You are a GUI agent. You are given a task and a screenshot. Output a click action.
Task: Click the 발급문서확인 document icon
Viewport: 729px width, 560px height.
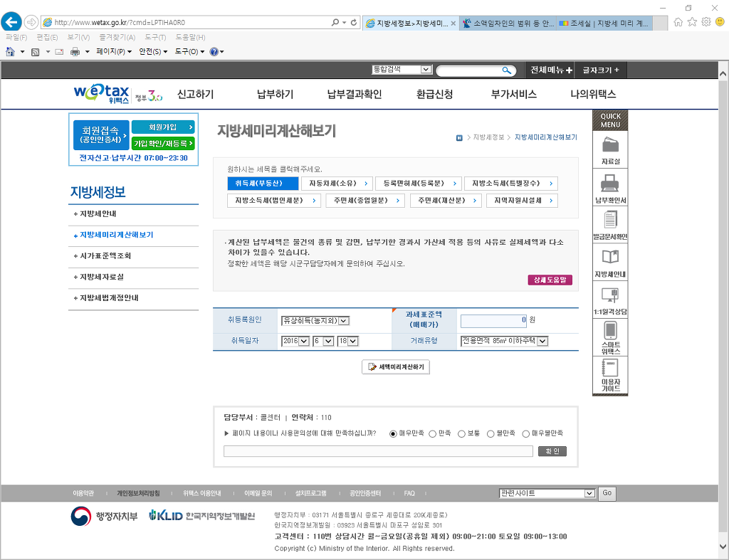pos(610,221)
